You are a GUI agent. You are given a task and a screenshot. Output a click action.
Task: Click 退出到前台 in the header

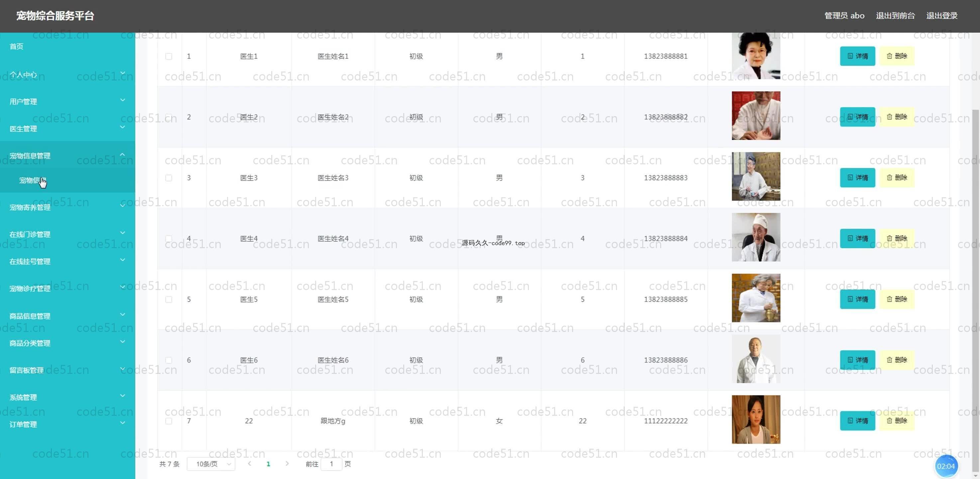point(895,16)
